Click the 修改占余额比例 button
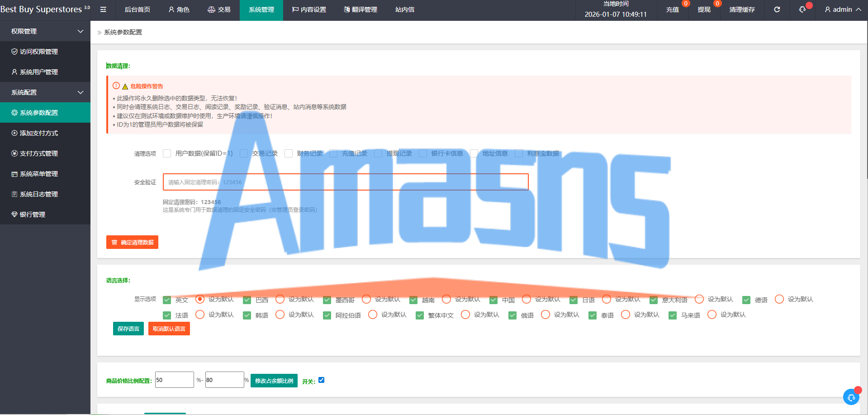 (x=274, y=381)
